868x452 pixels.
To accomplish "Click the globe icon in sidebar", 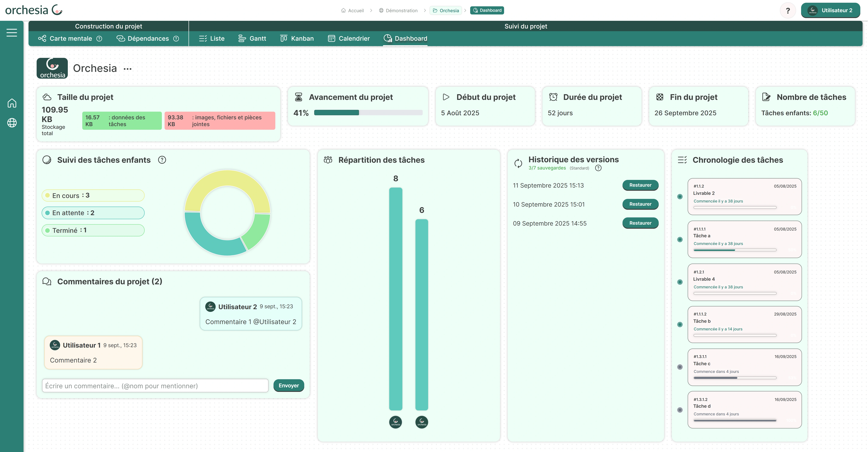I will [x=12, y=123].
